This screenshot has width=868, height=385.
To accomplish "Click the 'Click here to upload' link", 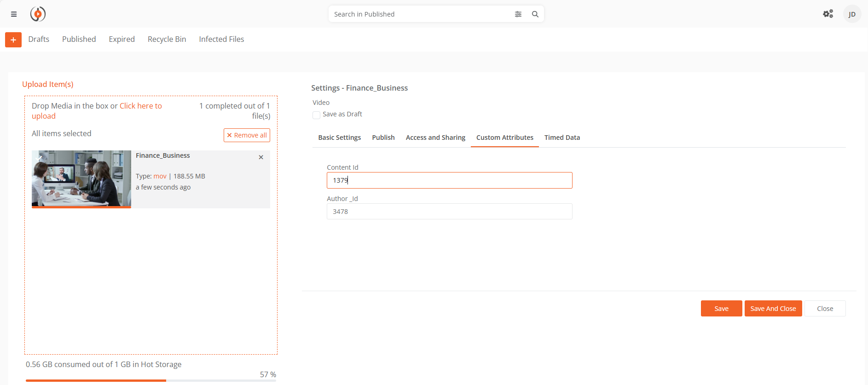I will point(140,106).
